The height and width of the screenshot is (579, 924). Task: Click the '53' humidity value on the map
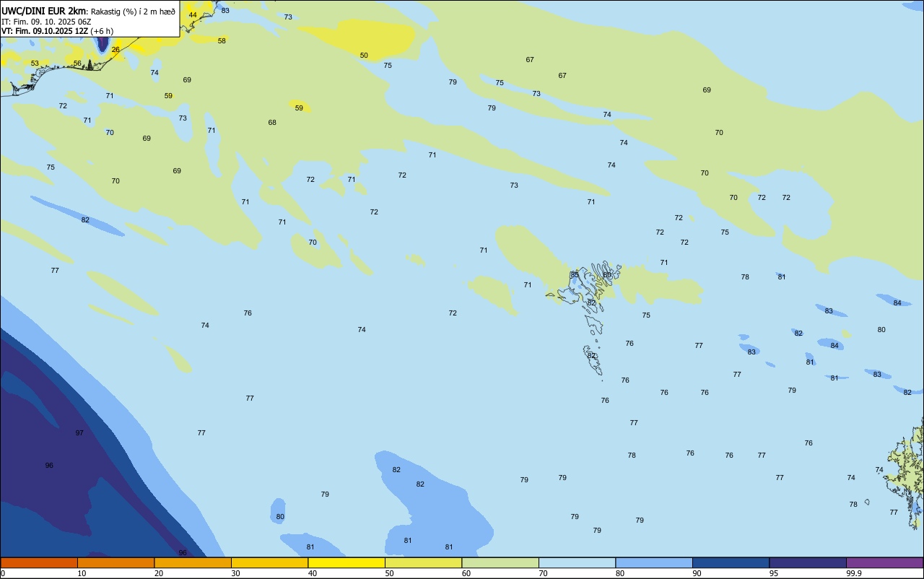point(35,64)
